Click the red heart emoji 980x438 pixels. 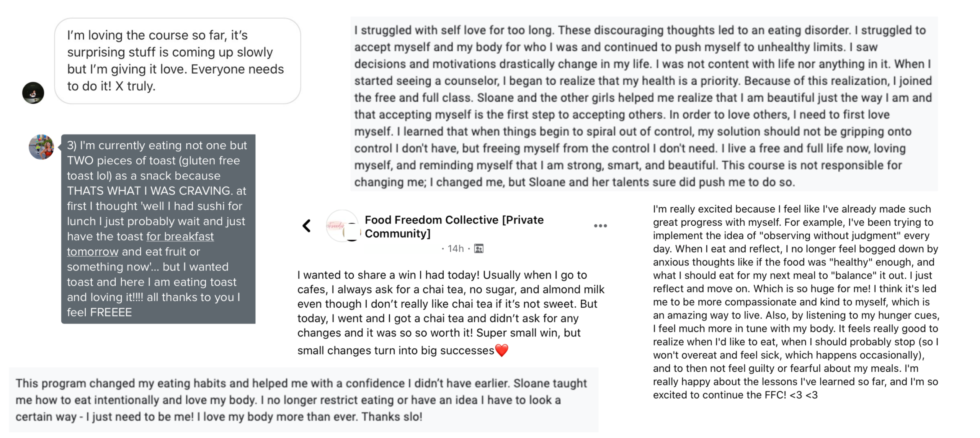501,350
